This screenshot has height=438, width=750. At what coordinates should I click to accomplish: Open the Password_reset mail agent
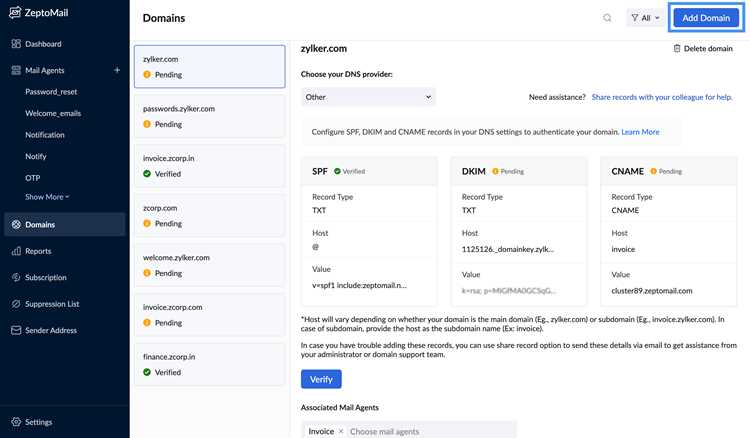click(51, 91)
